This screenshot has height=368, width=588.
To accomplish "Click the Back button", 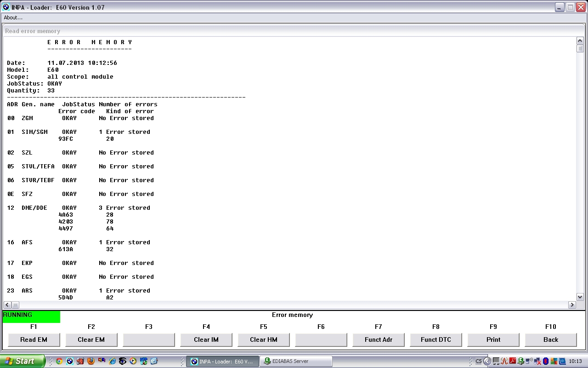I will (x=550, y=339).
